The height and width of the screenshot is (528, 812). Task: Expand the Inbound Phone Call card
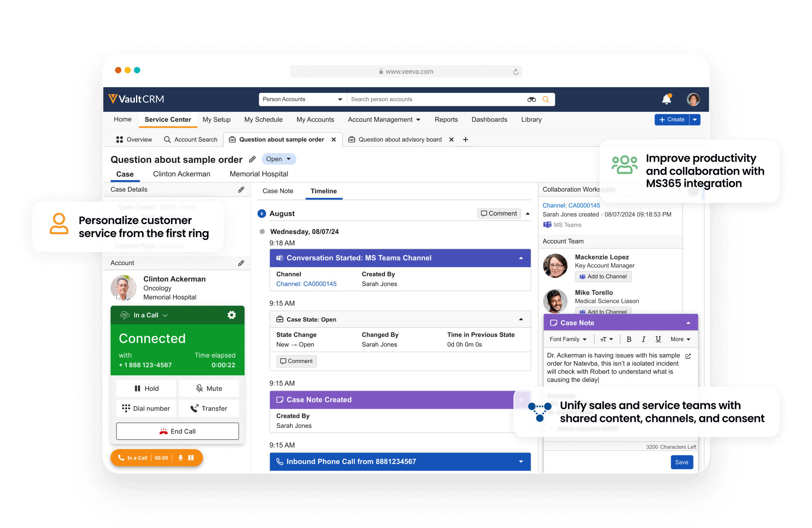[521, 462]
